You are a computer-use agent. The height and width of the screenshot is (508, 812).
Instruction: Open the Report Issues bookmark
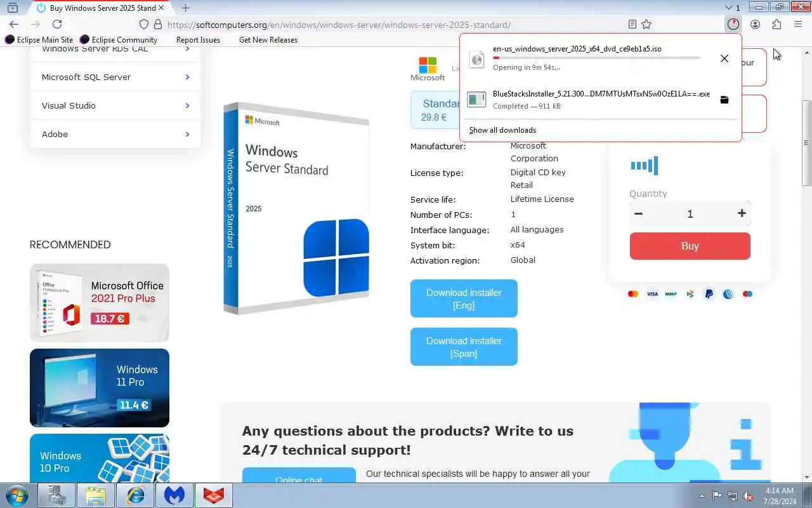pos(198,39)
